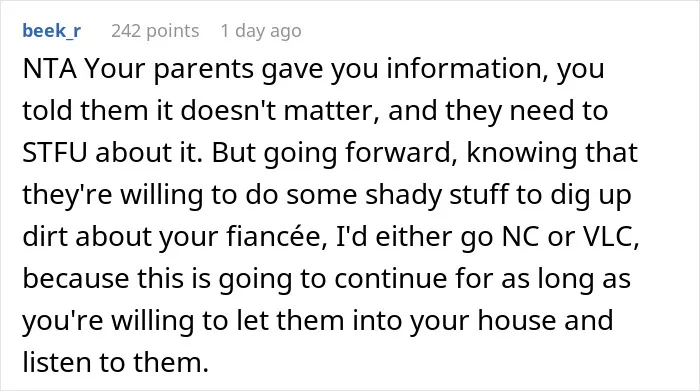Click the 242 points score label
Viewport: 700px width, 391px height.
tap(155, 31)
